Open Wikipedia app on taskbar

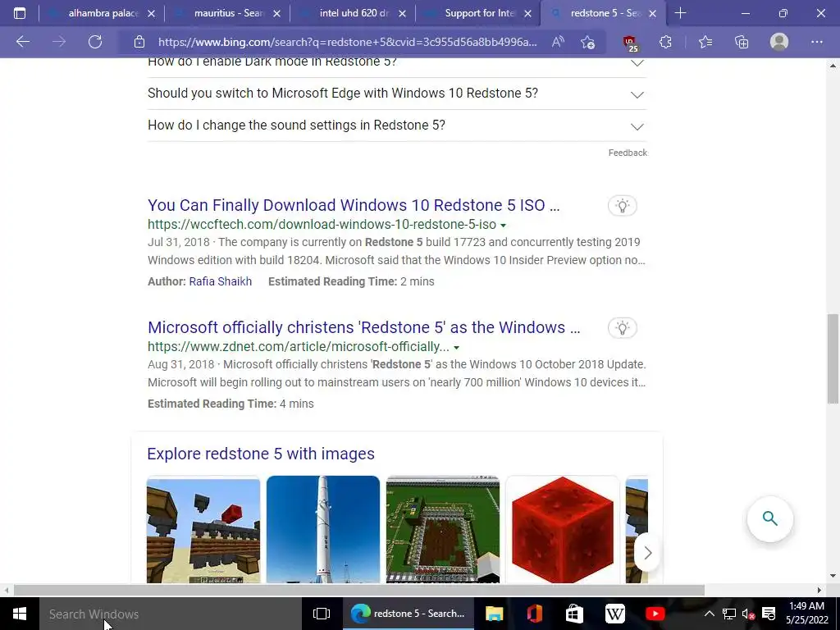pos(614,614)
